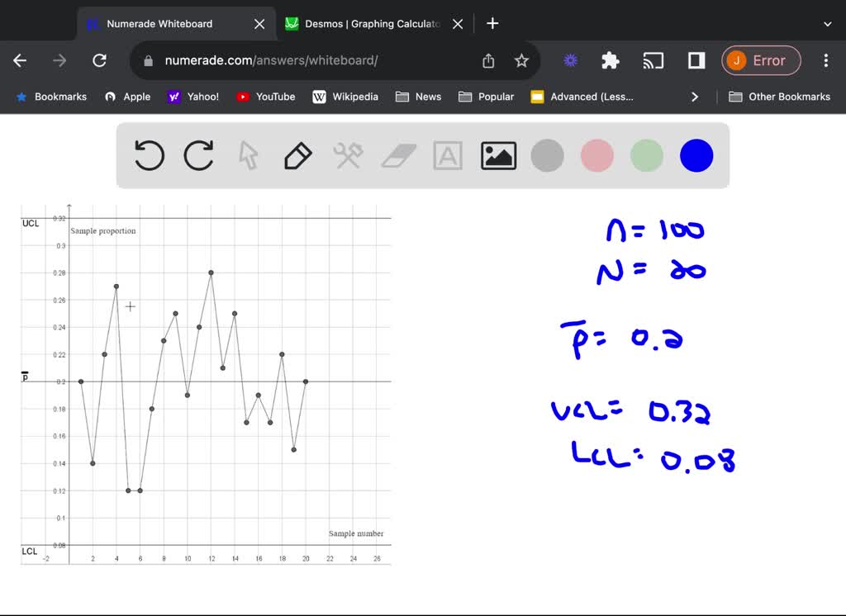
Task: Click the address bar URL field
Action: (x=314, y=60)
